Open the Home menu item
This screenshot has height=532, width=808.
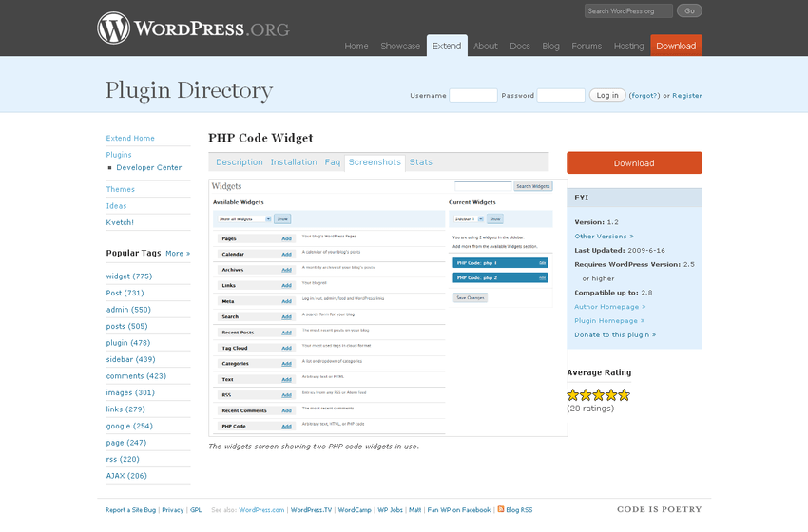[356, 46]
